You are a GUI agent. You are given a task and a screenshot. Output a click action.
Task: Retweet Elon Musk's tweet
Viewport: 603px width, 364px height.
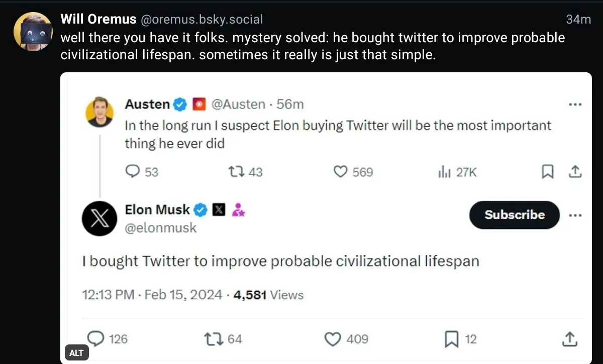[213, 339]
